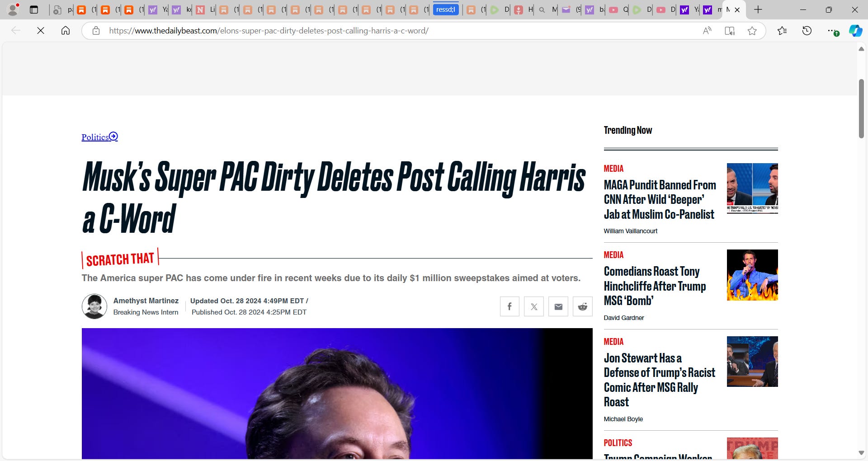Share article on Reddit icon
Image resolution: width=868 pixels, height=461 pixels.
[583, 306]
